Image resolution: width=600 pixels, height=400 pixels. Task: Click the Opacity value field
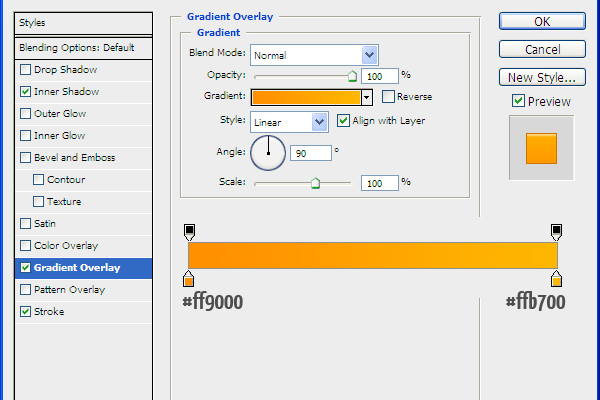click(x=380, y=76)
